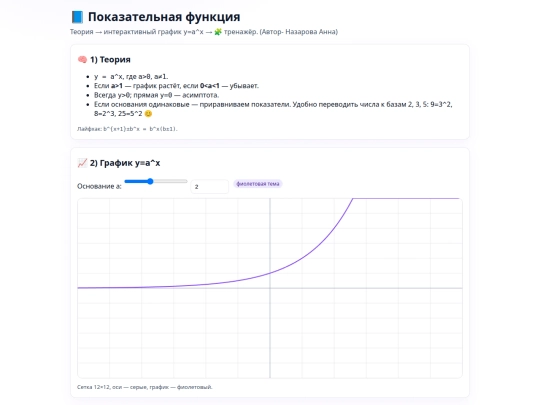Click the Основание a: label
The width and height of the screenshot is (540, 405).
(x=99, y=186)
